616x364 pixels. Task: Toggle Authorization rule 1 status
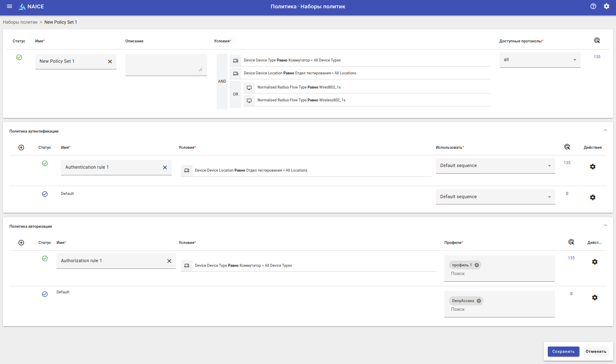point(45,258)
